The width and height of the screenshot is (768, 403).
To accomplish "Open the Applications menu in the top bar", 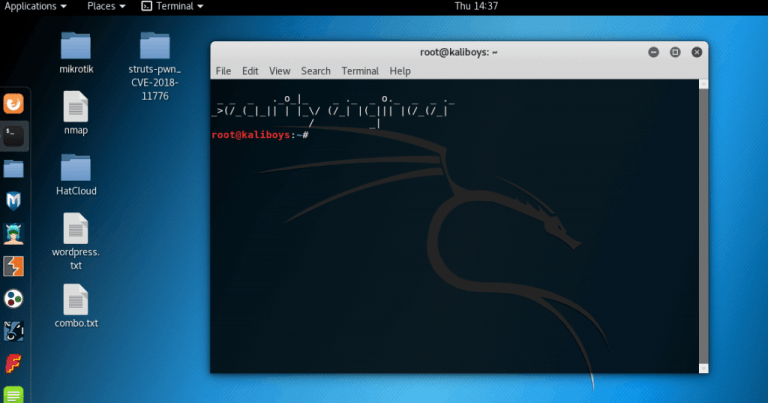I will 35,6.
